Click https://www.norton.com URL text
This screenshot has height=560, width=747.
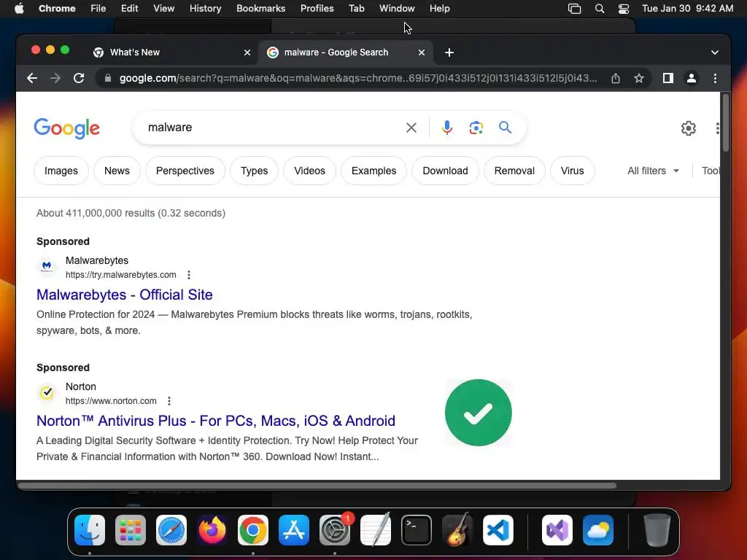click(111, 401)
